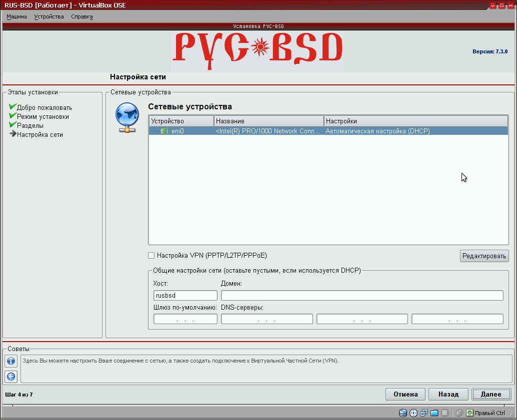
Task: Click the Редактировать button
Action: (x=484, y=256)
